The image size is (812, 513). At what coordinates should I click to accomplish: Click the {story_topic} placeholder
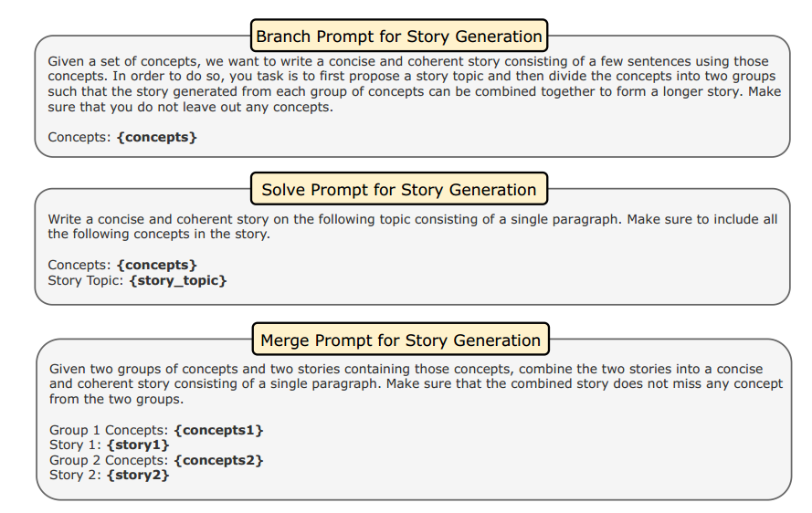click(x=177, y=280)
